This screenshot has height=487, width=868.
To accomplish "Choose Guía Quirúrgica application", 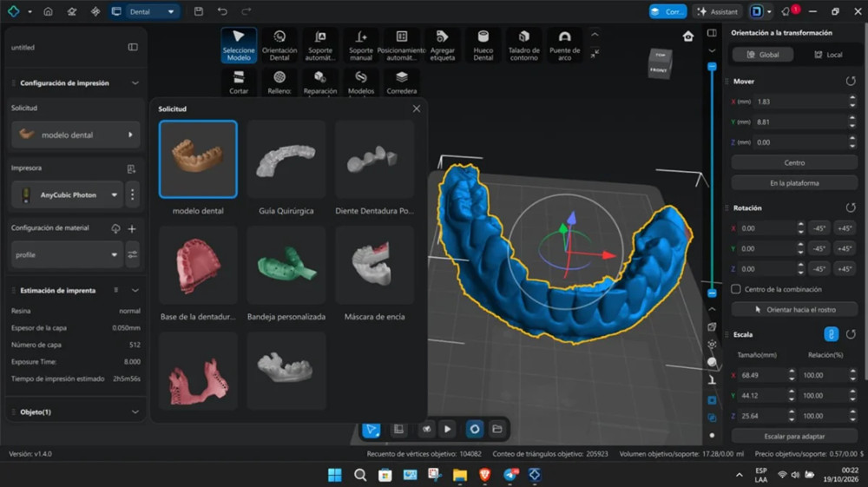I will pyautogui.click(x=286, y=159).
